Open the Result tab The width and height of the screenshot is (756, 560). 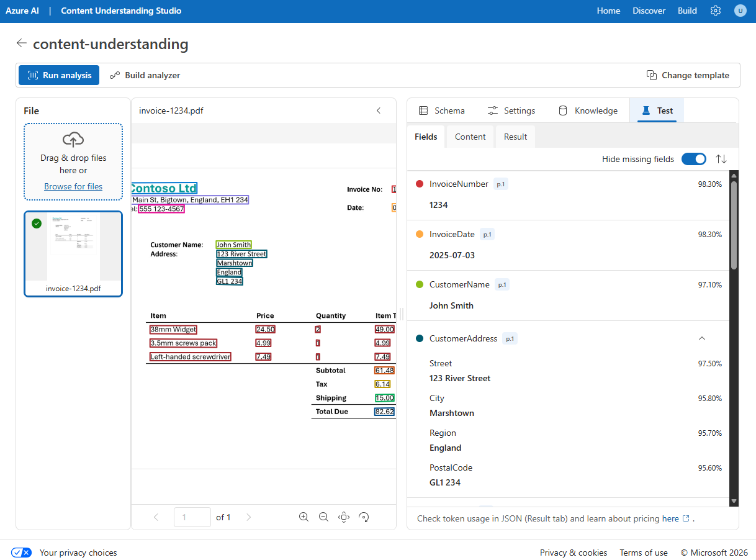click(x=515, y=136)
